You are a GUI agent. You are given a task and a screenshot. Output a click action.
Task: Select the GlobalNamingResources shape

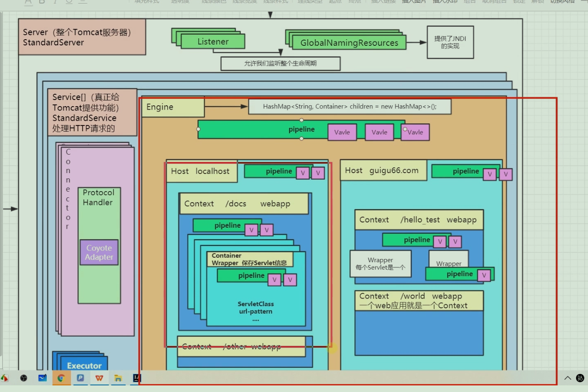[349, 43]
